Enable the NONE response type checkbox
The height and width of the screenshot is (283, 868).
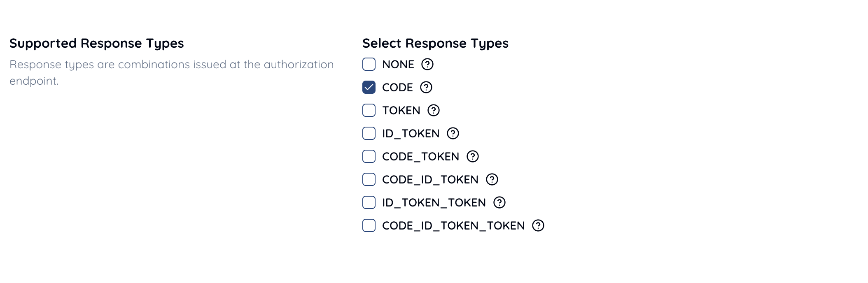(369, 64)
